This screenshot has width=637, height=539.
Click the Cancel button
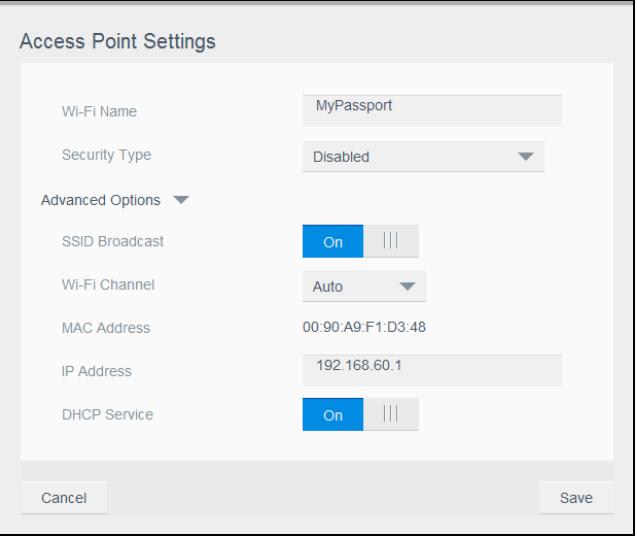pos(64,498)
